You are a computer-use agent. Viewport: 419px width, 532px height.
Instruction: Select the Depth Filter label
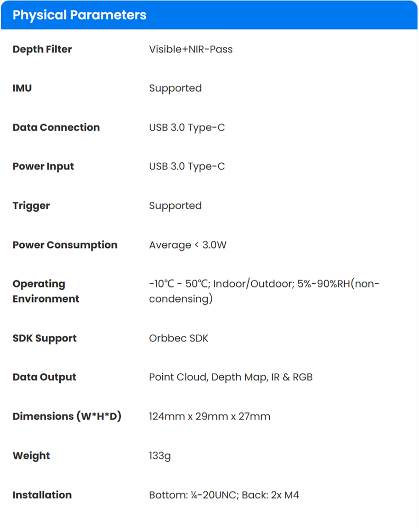[42, 49]
